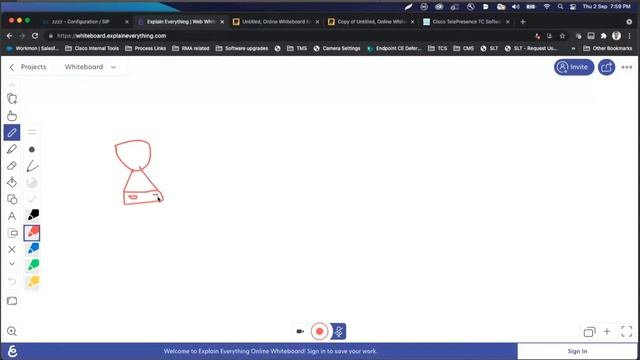The width and height of the screenshot is (640, 360).
Task: Select the Text tool
Action: click(12, 216)
